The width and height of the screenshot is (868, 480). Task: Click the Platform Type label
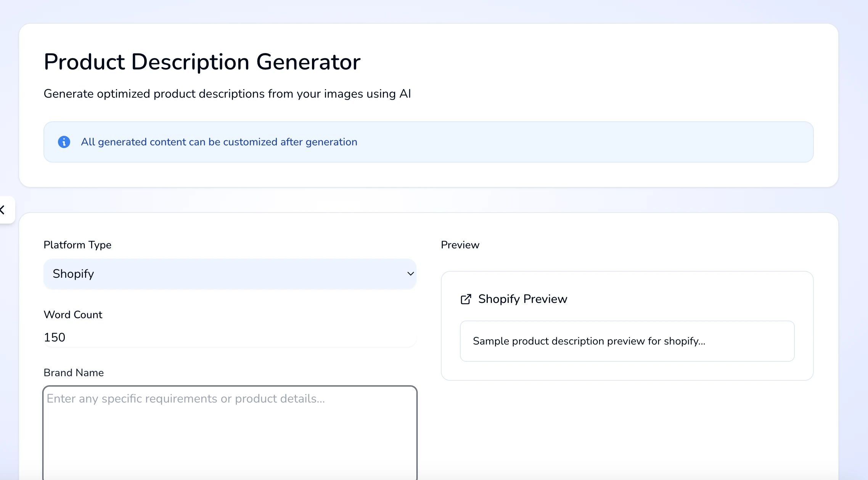(x=77, y=245)
